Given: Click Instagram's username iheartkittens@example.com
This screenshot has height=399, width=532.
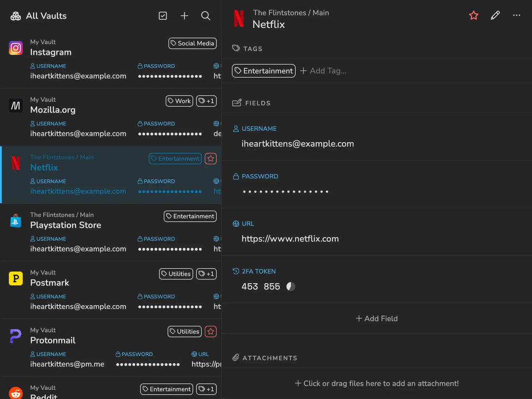Looking at the screenshot, I should point(78,76).
